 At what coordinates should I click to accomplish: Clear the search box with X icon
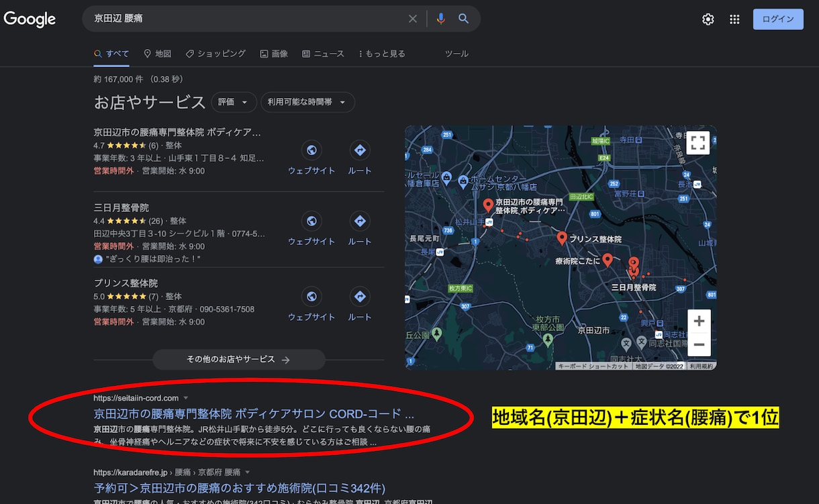tap(413, 19)
